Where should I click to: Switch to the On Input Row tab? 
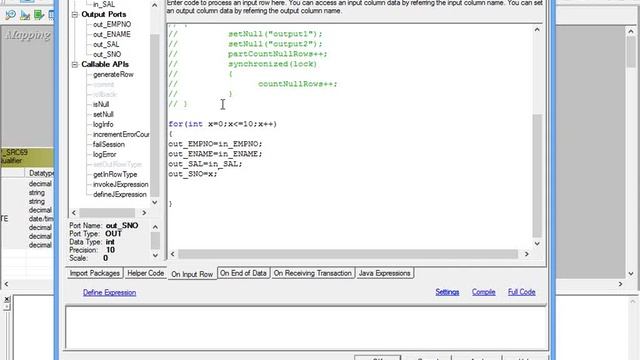(192, 274)
